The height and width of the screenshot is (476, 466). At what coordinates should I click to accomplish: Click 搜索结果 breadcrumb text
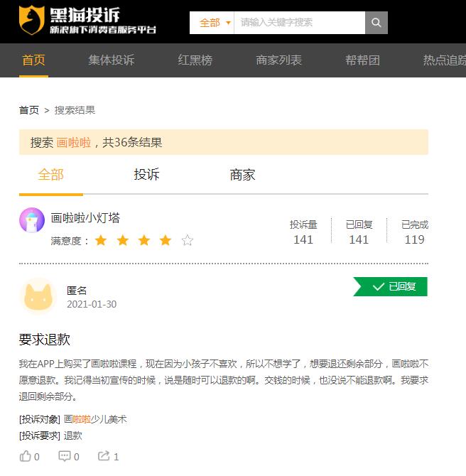click(75, 110)
